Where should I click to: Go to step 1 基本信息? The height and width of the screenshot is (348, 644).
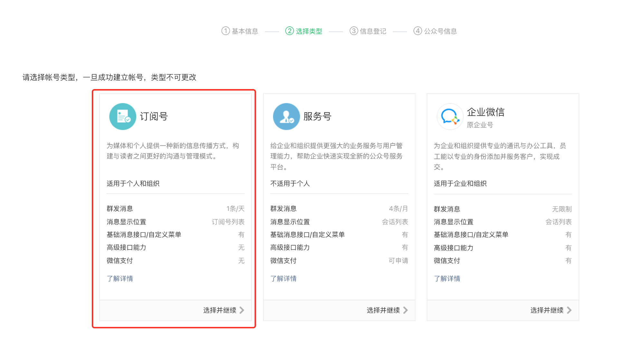pos(240,31)
